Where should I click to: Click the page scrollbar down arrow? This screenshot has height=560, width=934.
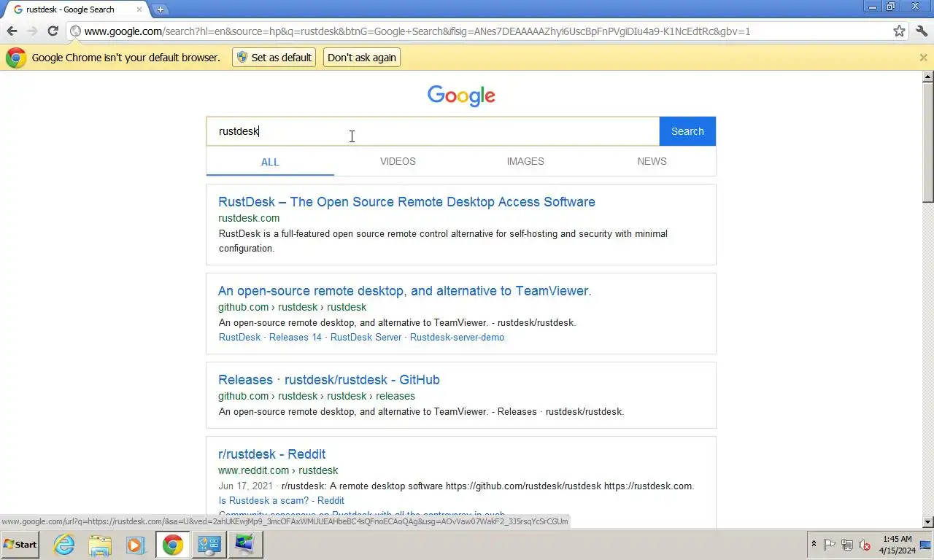pos(928,522)
